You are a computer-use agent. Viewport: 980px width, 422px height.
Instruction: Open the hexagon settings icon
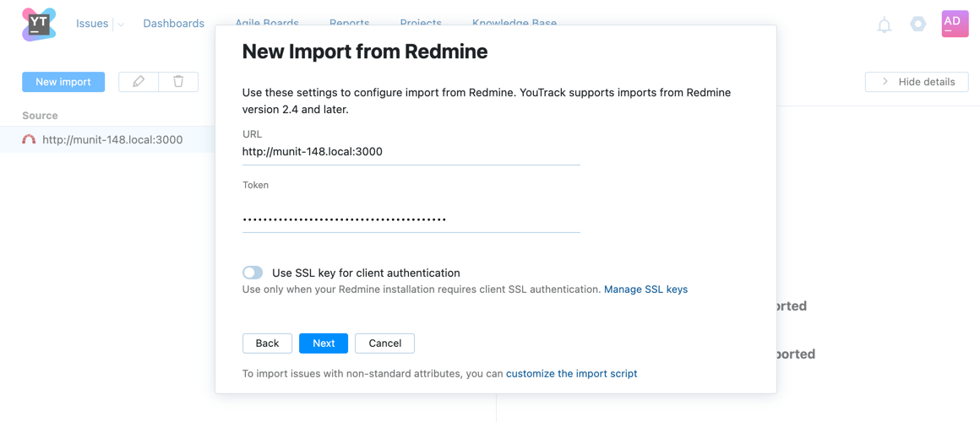coord(917,24)
